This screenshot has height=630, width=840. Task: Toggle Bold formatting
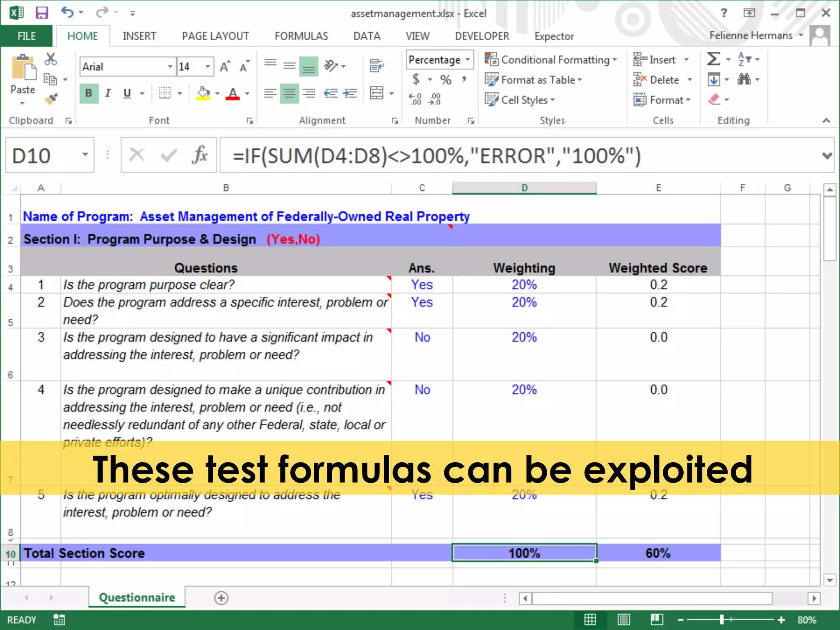coord(89,93)
